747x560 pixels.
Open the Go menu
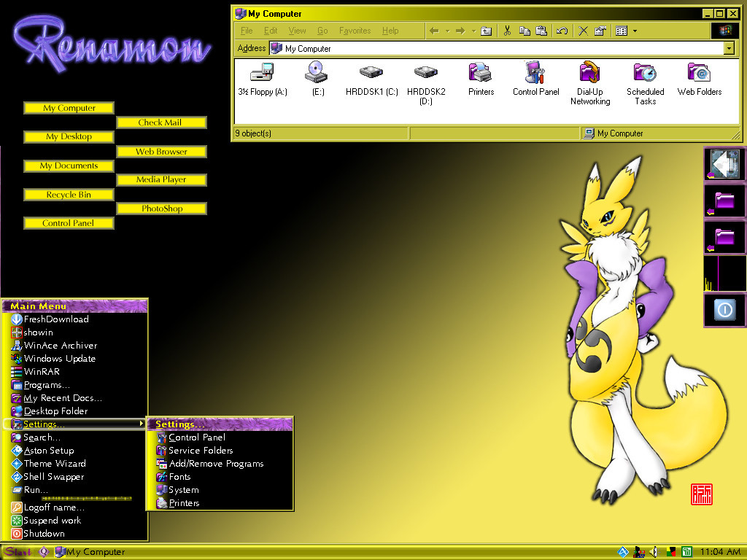tap(322, 31)
